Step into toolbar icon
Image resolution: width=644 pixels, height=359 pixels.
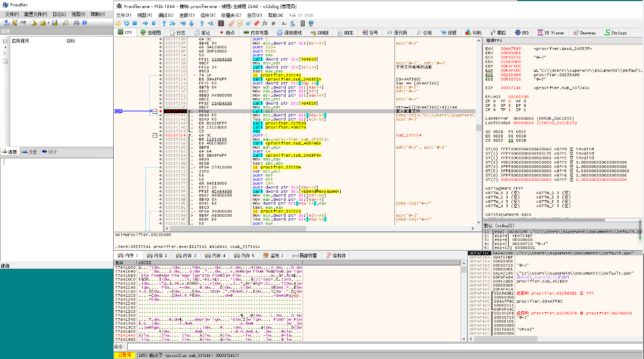[164, 23]
